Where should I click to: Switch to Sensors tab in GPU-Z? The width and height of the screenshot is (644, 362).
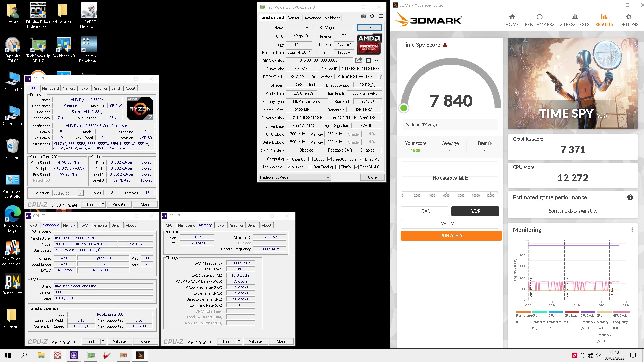tap(294, 18)
